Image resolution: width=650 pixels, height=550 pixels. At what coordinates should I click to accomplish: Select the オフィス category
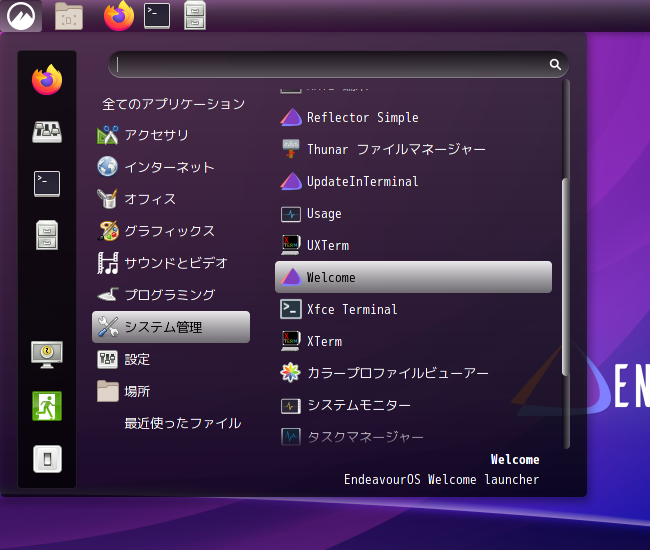pos(171,199)
